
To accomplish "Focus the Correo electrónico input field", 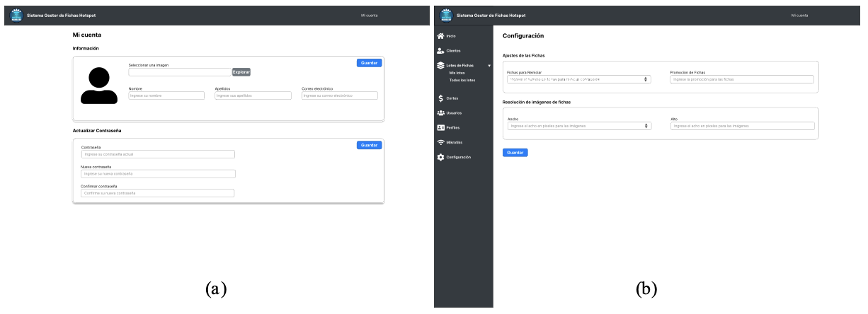I will tap(339, 95).
